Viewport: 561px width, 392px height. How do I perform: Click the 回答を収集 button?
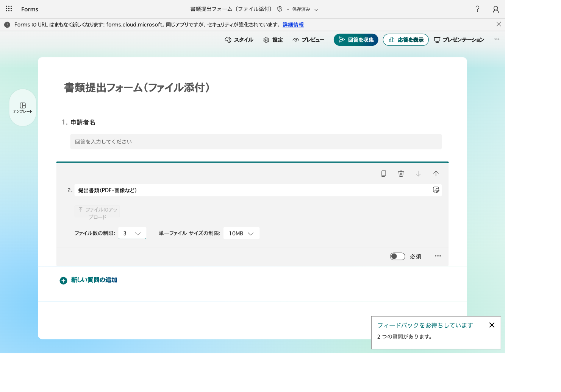click(356, 40)
